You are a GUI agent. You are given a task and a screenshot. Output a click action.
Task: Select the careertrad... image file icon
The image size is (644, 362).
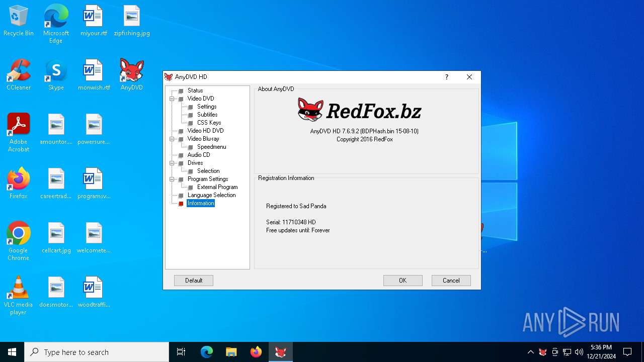click(x=56, y=184)
